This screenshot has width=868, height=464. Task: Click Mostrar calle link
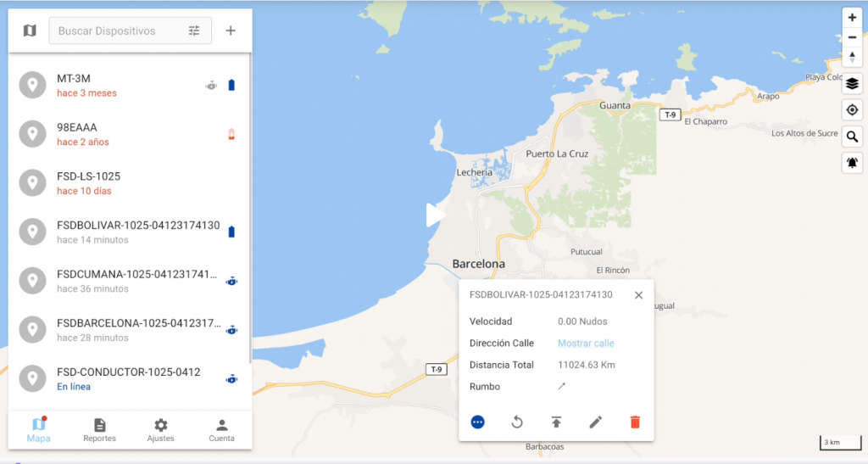tap(586, 344)
